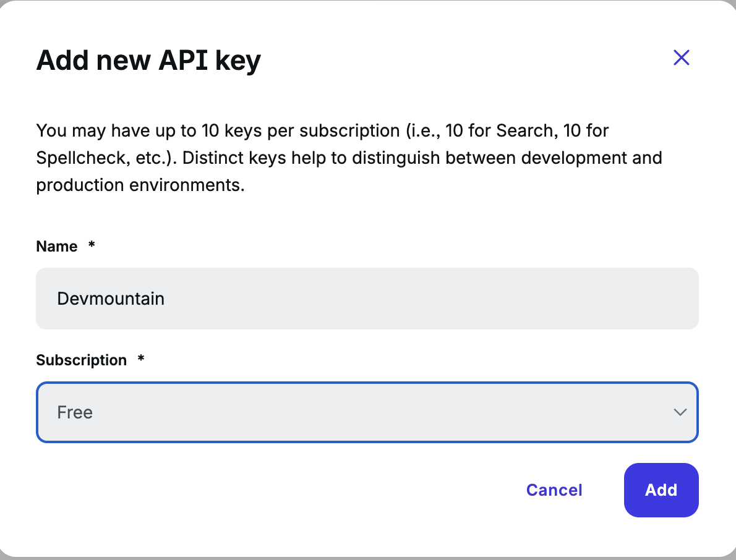Confirm key creation with the Add button
736x560 pixels.
[x=661, y=490]
